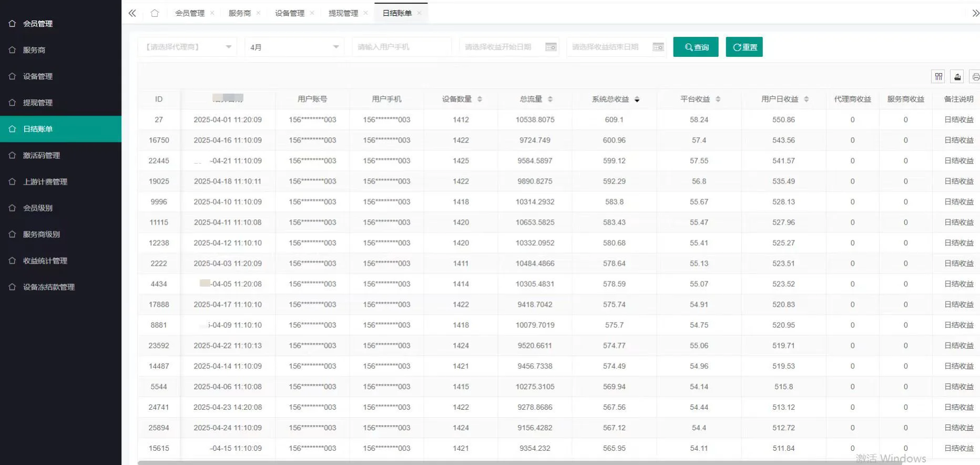Click total flow value 10653.5825
Screen dimensions: 980x465
pyautogui.click(x=535, y=222)
